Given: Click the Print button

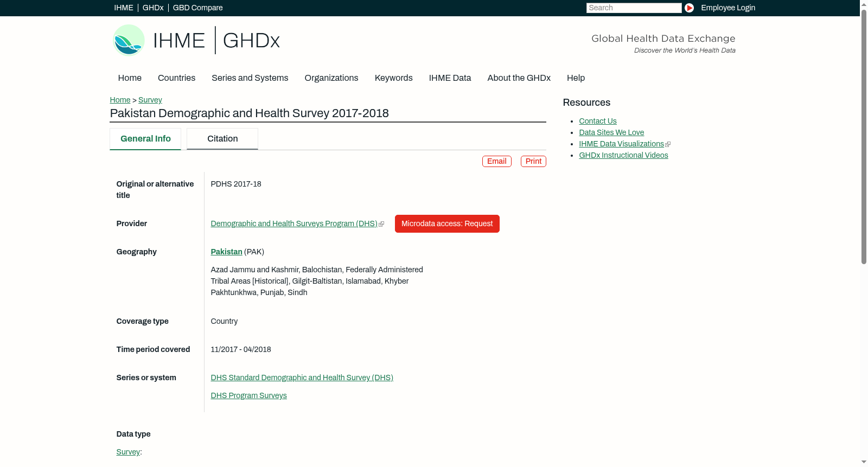Looking at the screenshot, I should tap(533, 162).
